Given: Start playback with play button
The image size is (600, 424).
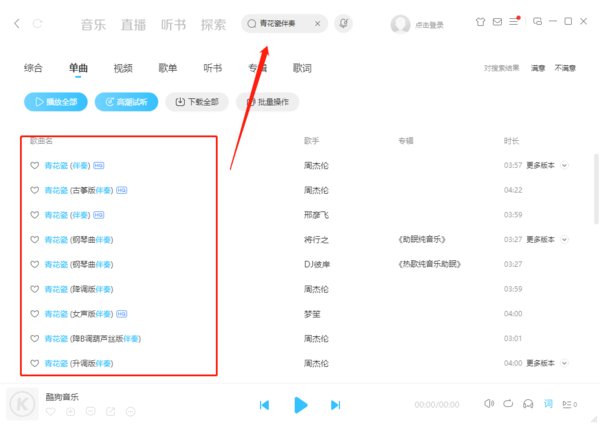Looking at the screenshot, I should pyautogui.click(x=301, y=405).
